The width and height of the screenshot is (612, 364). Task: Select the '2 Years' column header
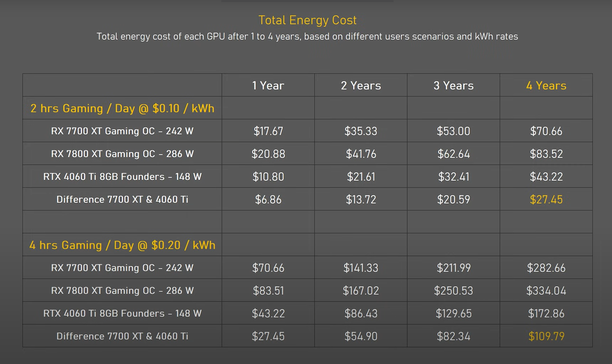click(x=361, y=85)
